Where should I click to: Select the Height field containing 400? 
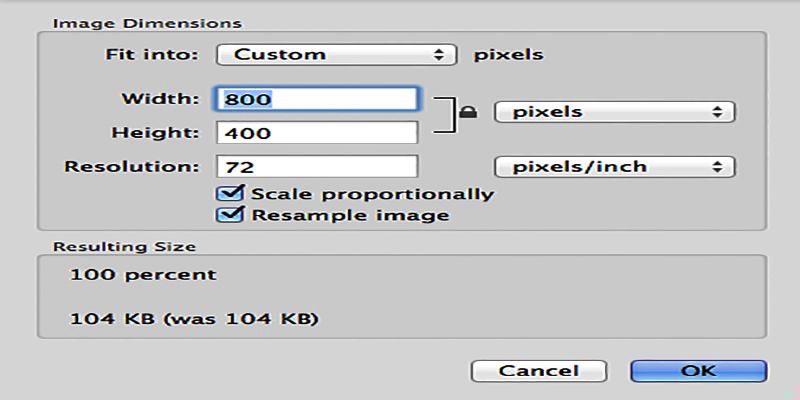tap(317, 133)
